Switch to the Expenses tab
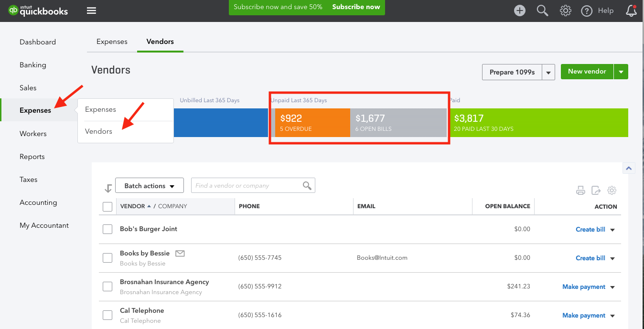Viewport: 644px width, 329px height. pyautogui.click(x=112, y=42)
